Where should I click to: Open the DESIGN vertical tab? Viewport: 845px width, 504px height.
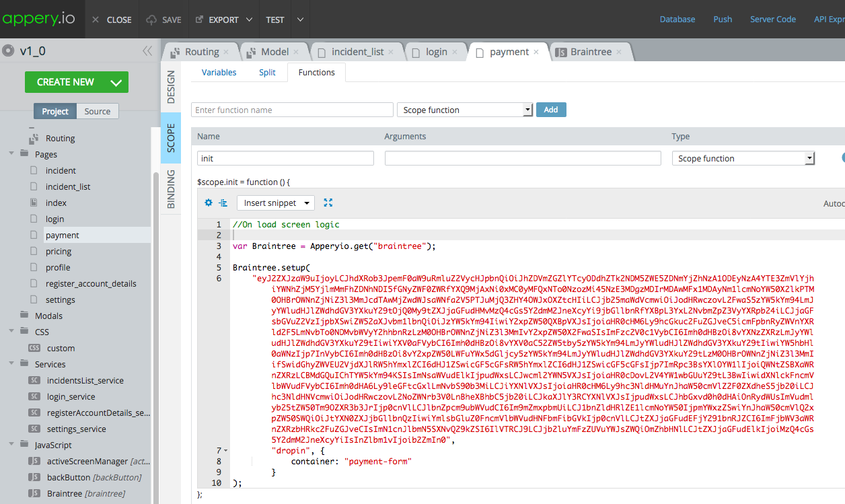(171, 87)
